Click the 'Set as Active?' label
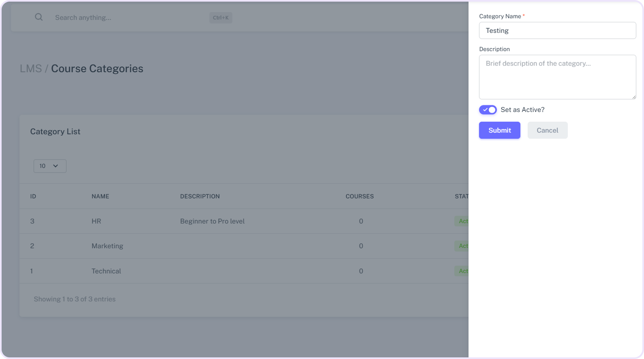The height and width of the screenshot is (359, 644). point(522,110)
